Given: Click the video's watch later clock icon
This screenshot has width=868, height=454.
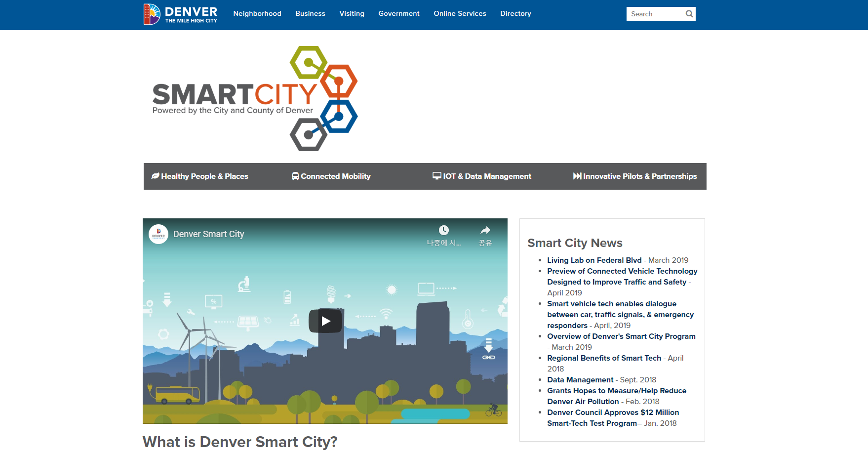Looking at the screenshot, I should coord(444,230).
